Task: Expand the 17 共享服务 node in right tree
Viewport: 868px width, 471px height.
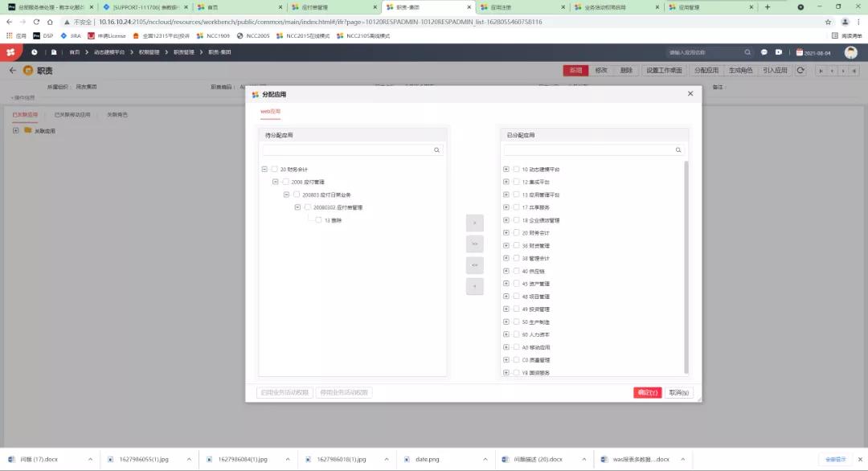Action: click(507, 207)
